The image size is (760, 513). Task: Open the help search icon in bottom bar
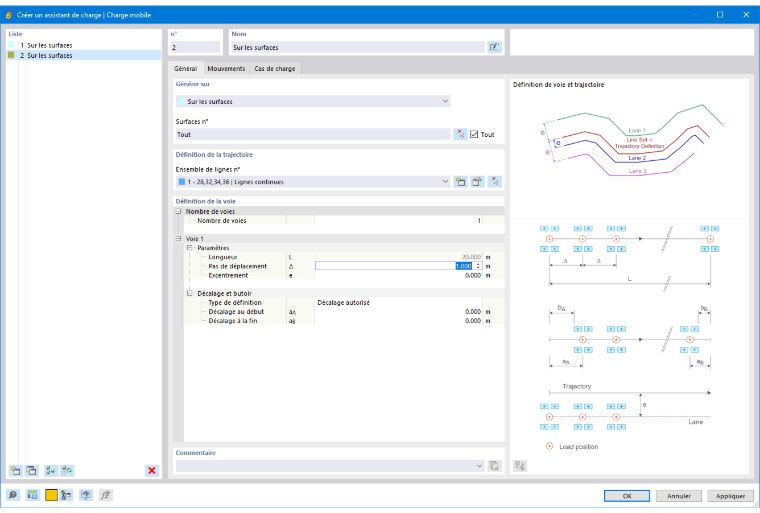(13, 495)
